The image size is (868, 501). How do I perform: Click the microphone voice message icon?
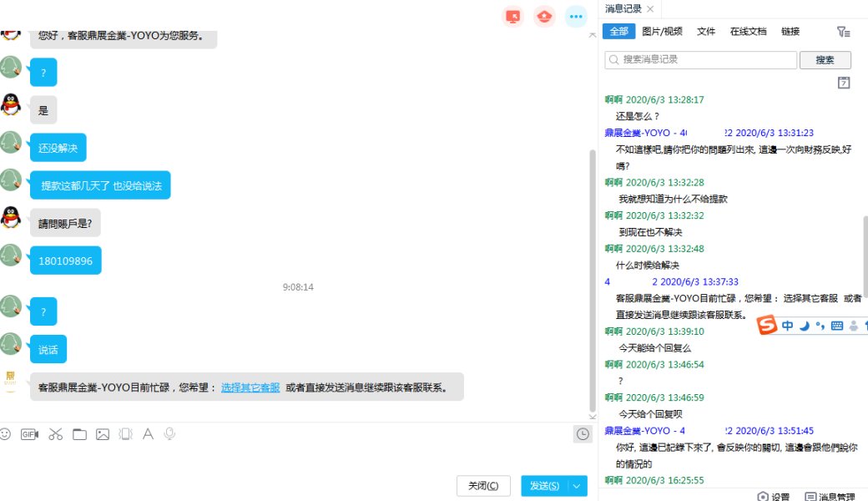tap(169, 434)
